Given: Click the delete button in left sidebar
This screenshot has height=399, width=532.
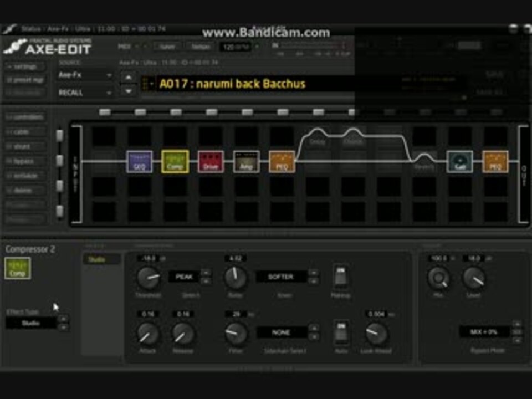Looking at the screenshot, I should (25, 191).
